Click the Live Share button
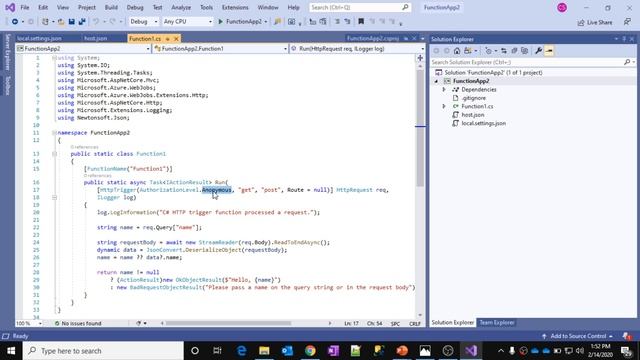Viewport: 640px width, 360px height. tap(595, 22)
